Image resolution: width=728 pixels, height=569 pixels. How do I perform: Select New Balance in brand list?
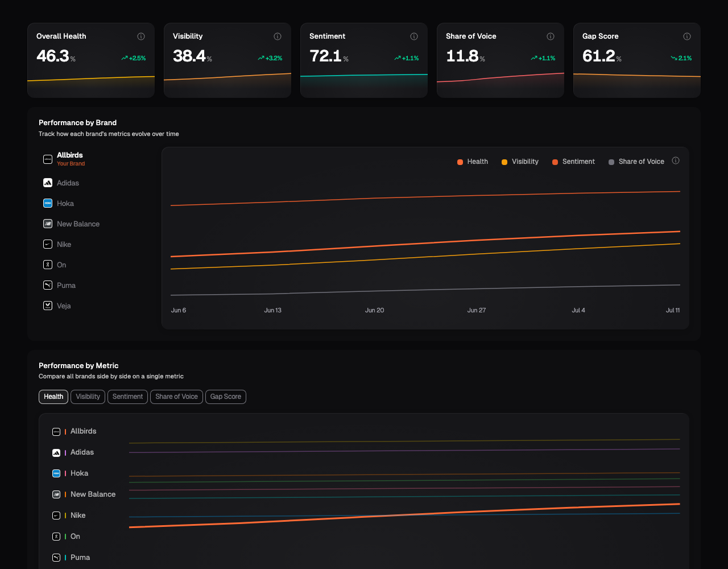[x=97, y=224]
